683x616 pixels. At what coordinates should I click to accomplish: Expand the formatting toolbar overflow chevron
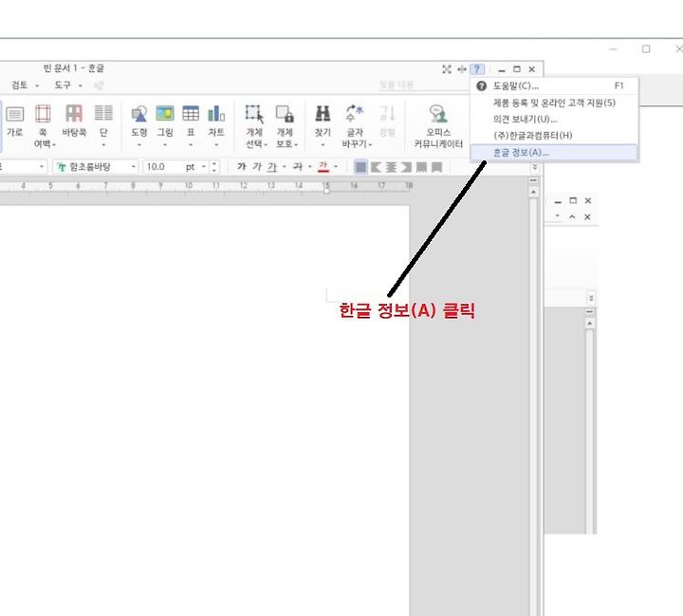(534, 166)
